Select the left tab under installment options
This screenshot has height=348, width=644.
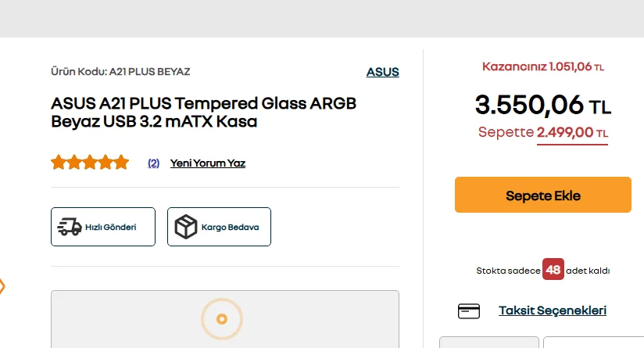coord(489,343)
